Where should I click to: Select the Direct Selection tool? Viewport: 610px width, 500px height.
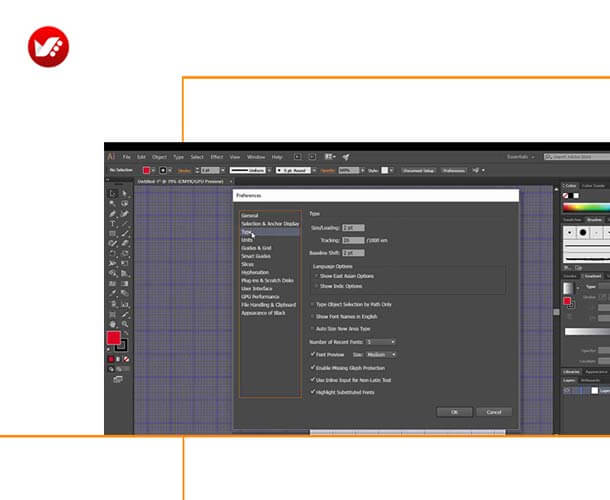coord(124,193)
